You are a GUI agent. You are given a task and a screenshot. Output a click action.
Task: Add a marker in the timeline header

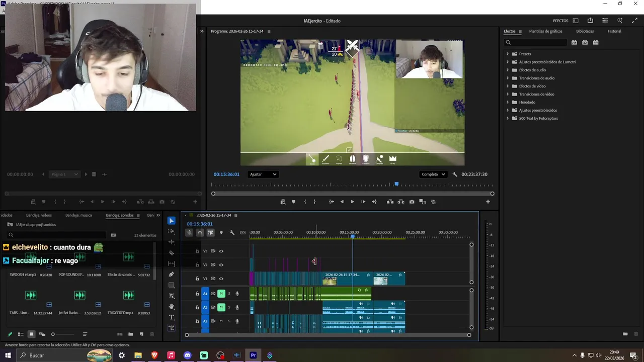click(x=221, y=233)
